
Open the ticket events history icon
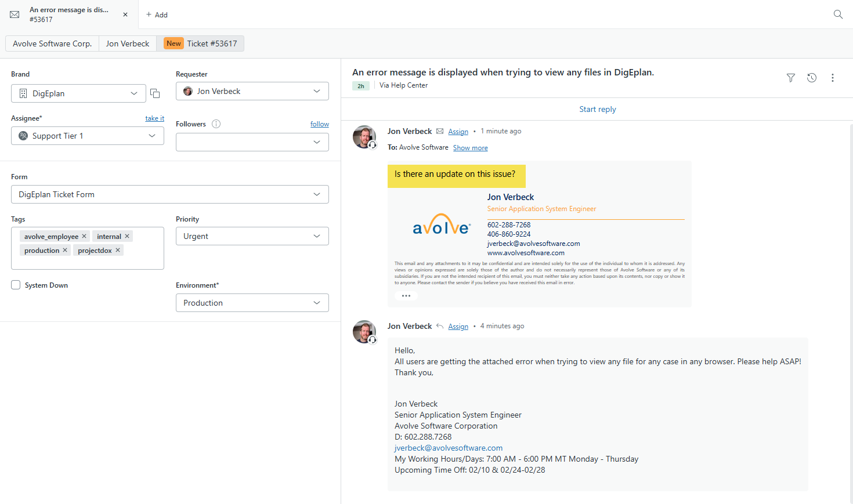(x=812, y=78)
